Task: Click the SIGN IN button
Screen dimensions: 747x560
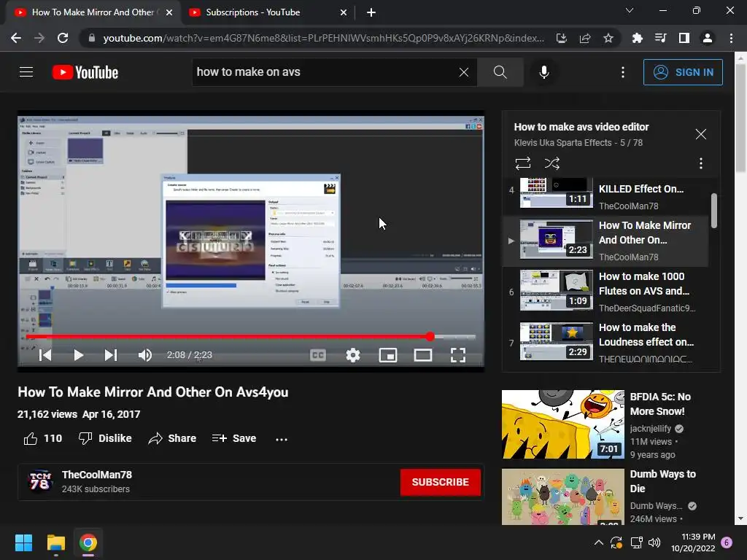Action: (683, 72)
